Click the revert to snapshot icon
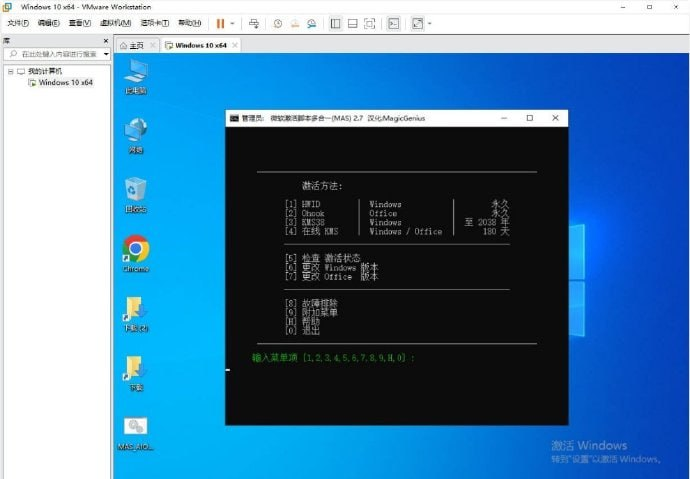This screenshot has height=479, width=690. (x=295, y=23)
